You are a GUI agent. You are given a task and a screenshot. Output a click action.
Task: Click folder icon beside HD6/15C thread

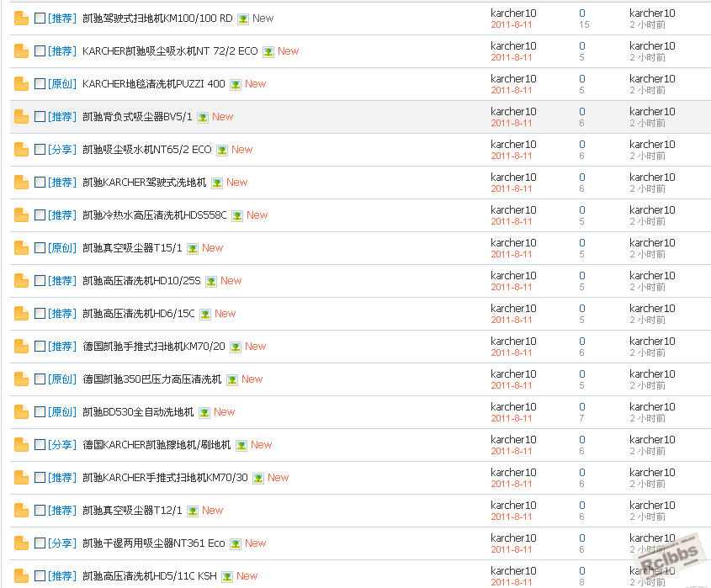[21, 314]
